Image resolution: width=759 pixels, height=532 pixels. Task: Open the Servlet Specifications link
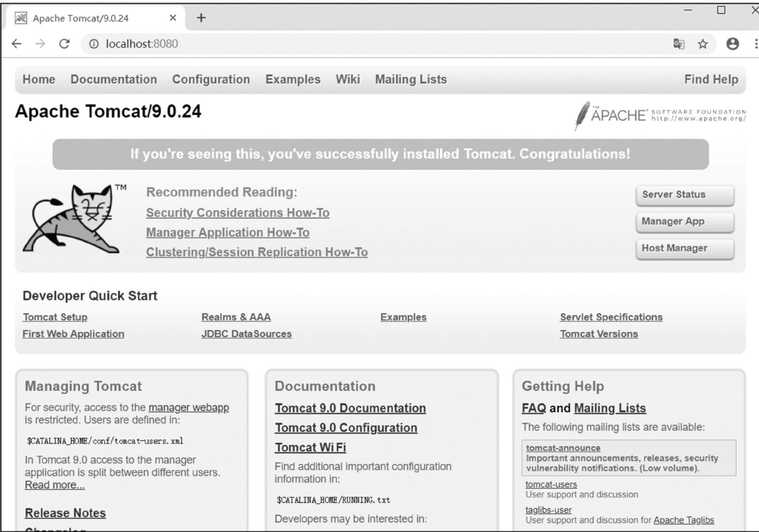point(611,317)
